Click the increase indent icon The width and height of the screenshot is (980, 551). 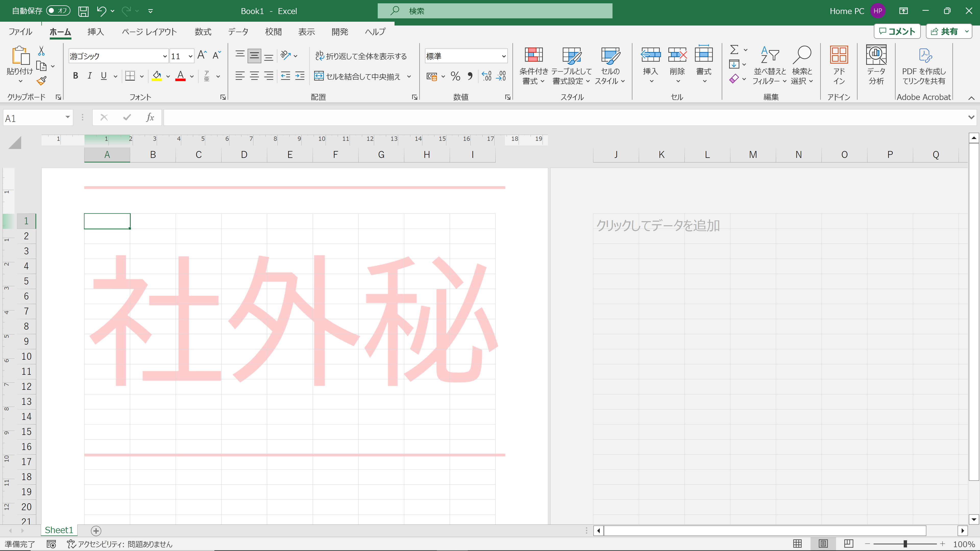pos(300,76)
